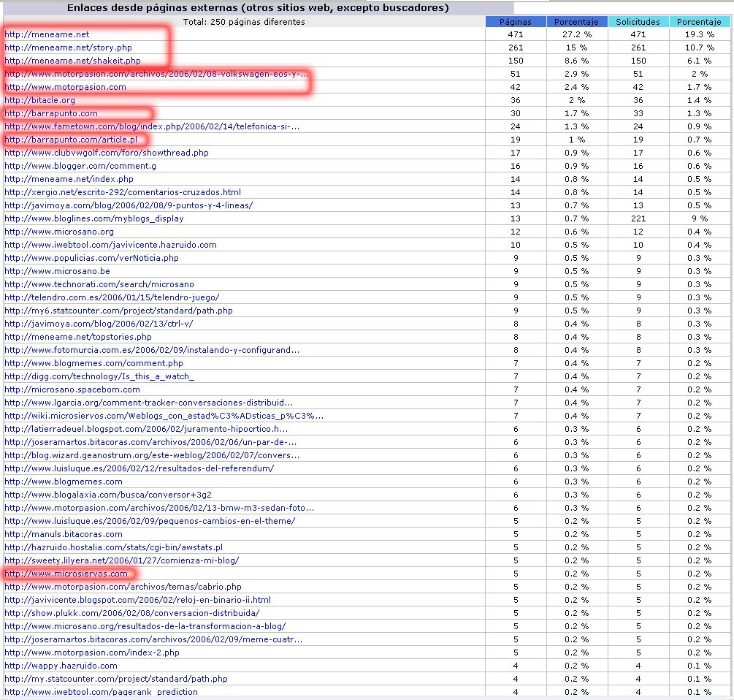Open lgarcia.org comment-tracker link
Image resolution: width=734 pixels, height=700 pixels.
click(149, 401)
